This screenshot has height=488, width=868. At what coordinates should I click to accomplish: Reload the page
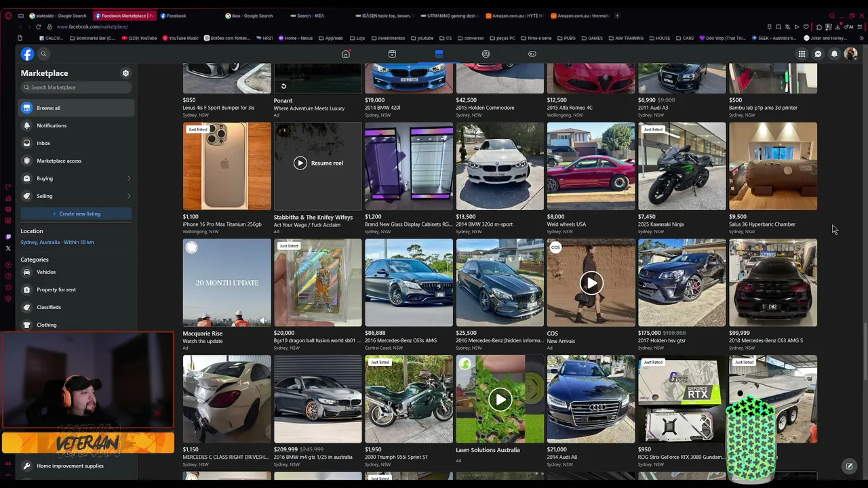pyautogui.click(x=38, y=27)
